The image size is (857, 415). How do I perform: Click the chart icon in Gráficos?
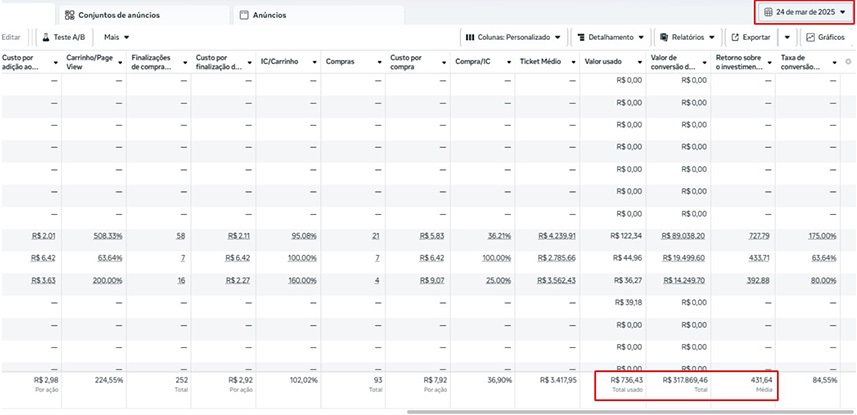pos(811,37)
